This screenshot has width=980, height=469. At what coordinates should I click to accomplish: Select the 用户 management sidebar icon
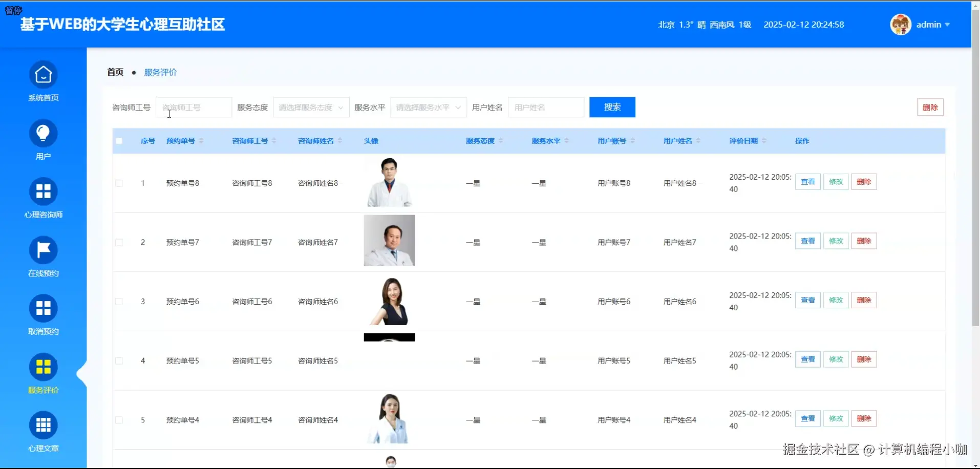tap(43, 133)
